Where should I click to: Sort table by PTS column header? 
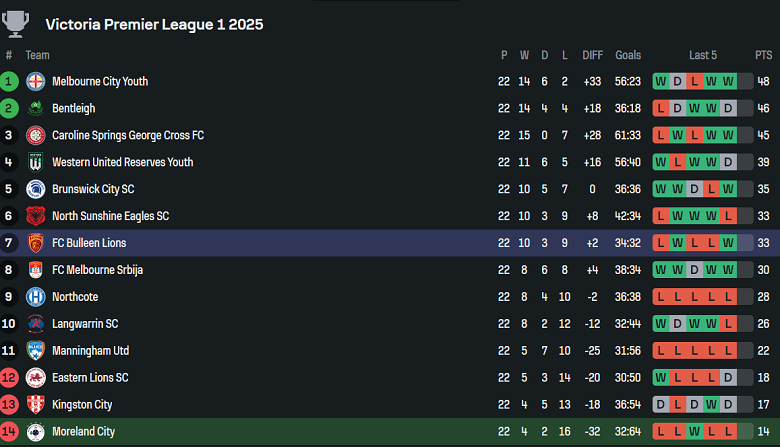coord(764,55)
